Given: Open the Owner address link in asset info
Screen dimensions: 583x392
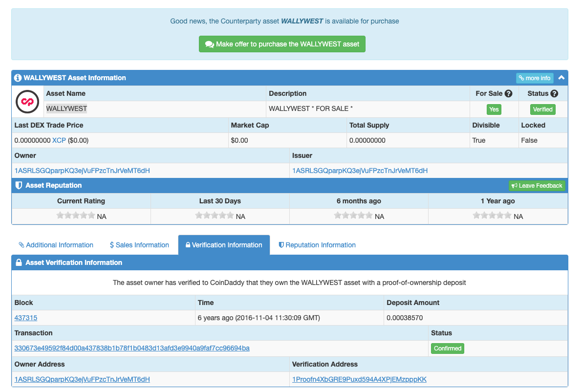Looking at the screenshot, I should [x=82, y=171].
